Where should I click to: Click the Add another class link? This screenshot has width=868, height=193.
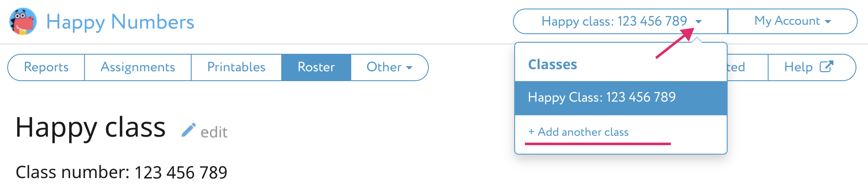click(583, 132)
